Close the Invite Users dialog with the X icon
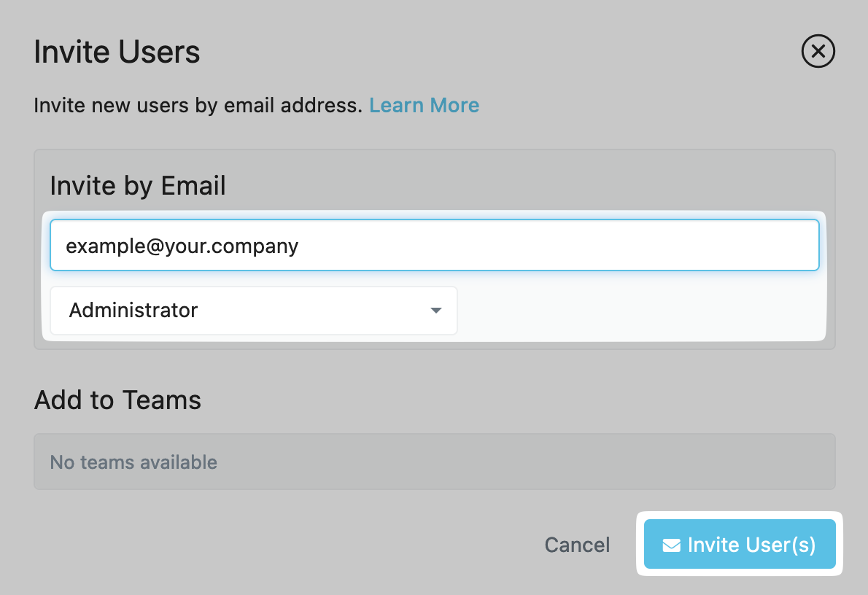The height and width of the screenshot is (595, 868). click(x=818, y=52)
